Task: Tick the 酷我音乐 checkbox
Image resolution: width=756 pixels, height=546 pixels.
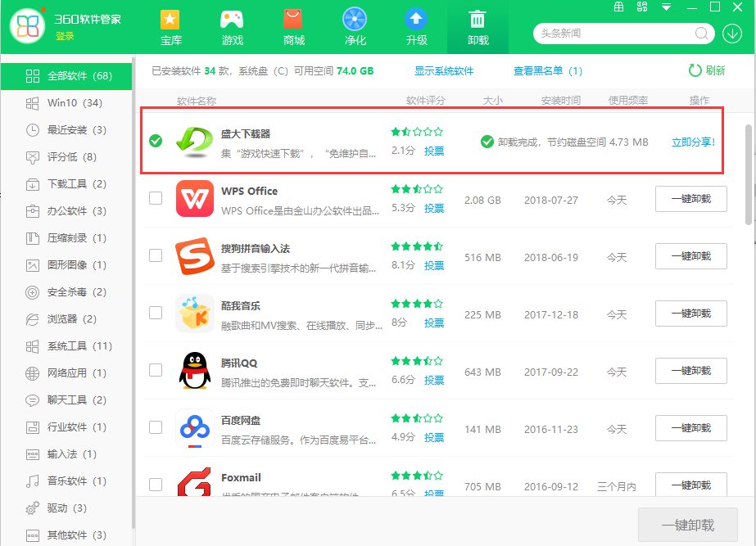Action: [x=156, y=313]
